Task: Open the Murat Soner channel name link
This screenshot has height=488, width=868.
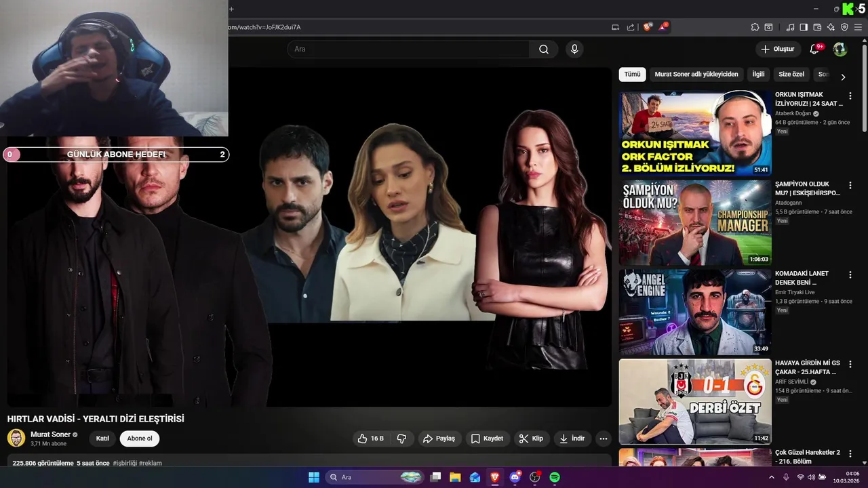Action: [51, 434]
